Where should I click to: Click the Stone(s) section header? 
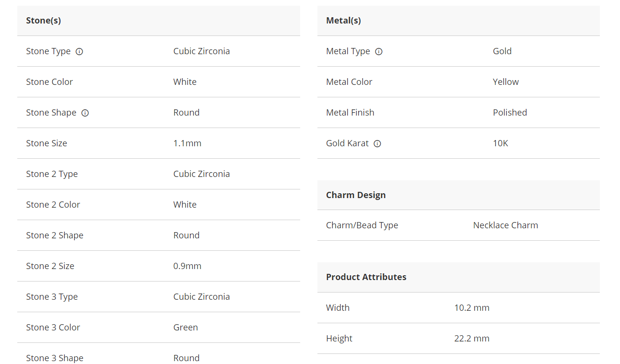pyautogui.click(x=44, y=21)
